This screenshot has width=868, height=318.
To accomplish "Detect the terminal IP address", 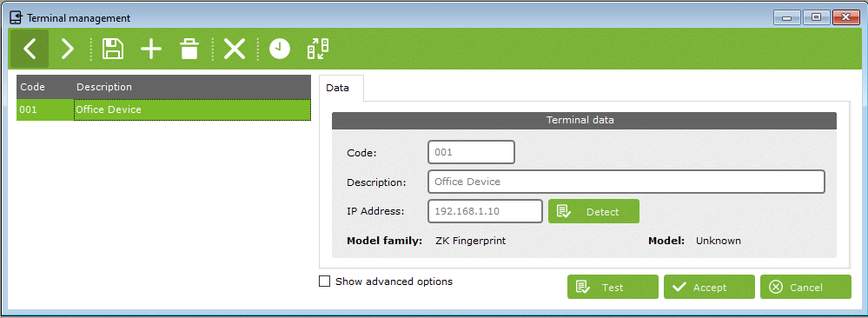I will coord(593,212).
